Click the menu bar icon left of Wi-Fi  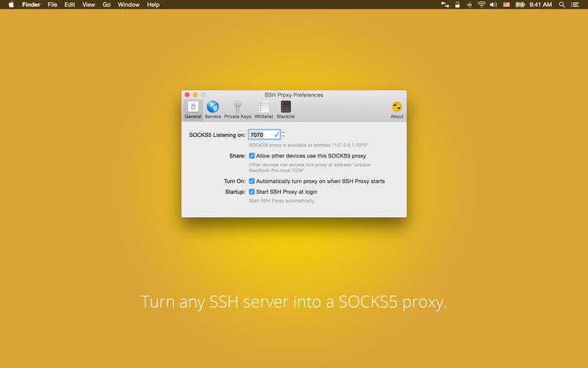pyautogui.click(x=469, y=4)
